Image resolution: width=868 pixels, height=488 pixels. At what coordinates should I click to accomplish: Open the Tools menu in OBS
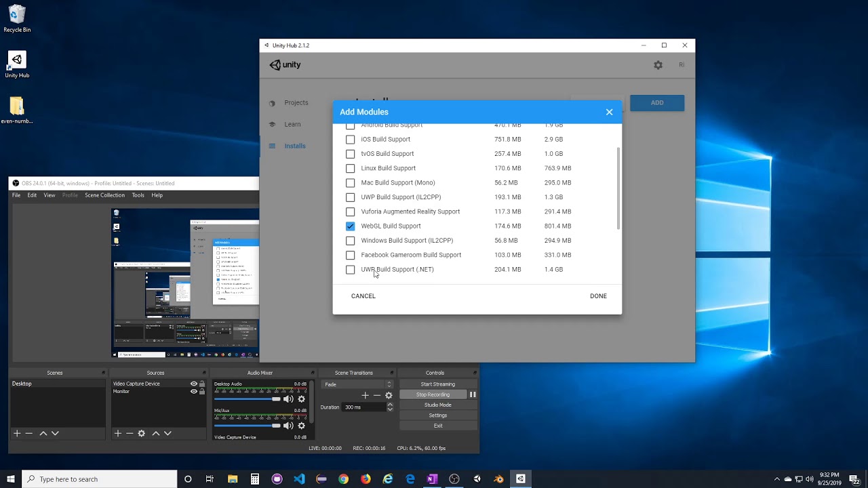pos(138,195)
